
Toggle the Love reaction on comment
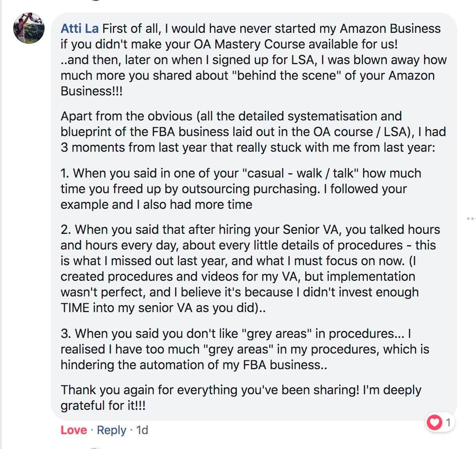click(73, 430)
